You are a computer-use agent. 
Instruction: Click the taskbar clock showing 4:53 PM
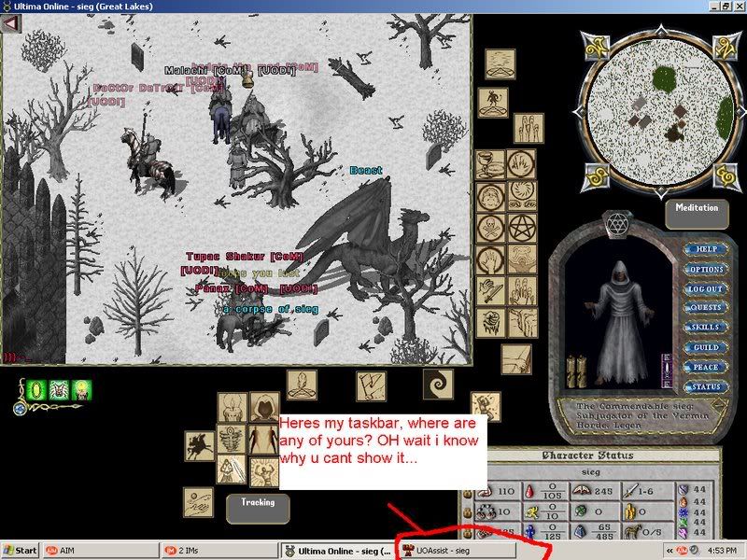(722, 551)
